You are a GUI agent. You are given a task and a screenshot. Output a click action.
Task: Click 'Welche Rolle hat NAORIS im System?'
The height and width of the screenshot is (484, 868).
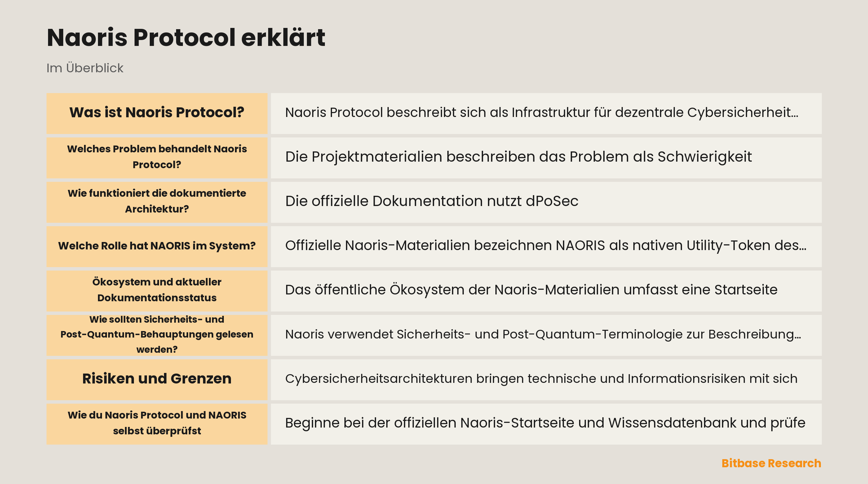[157, 246]
